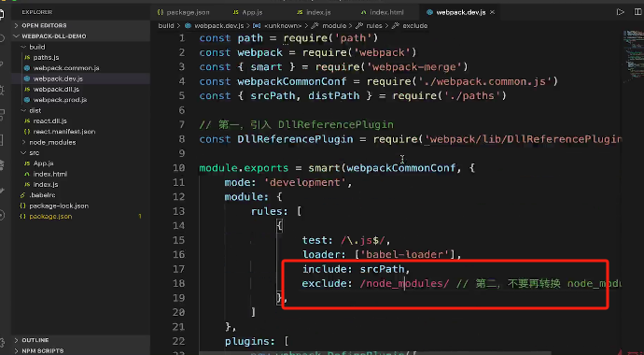Click module.exports on line 10
Image resolution: width=644 pixels, height=355 pixels.
[244, 168]
